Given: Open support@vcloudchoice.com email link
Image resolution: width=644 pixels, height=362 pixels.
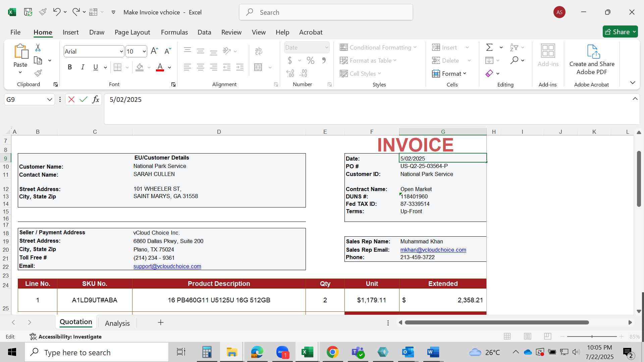Looking at the screenshot, I should point(167,266).
